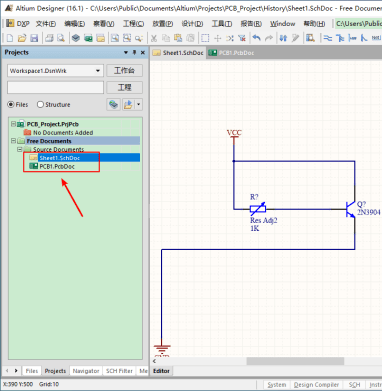
Task: Select PCB1.PcbDoc in the project tree
Action: [x=57, y=166]
